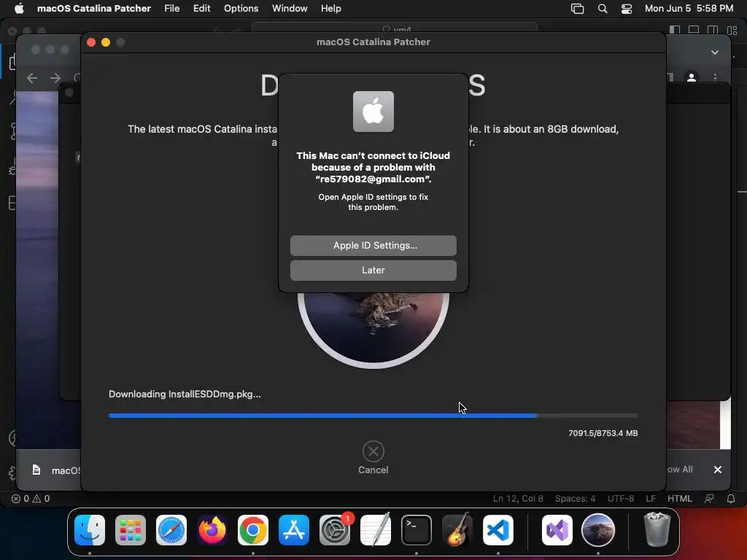Click the date and time in the menu bar

689,9
